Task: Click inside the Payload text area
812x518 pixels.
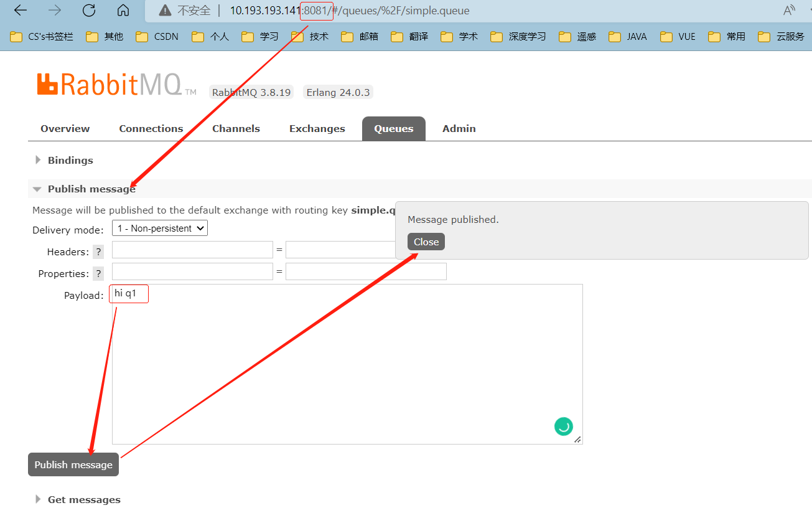Action: tap(347, 364)
